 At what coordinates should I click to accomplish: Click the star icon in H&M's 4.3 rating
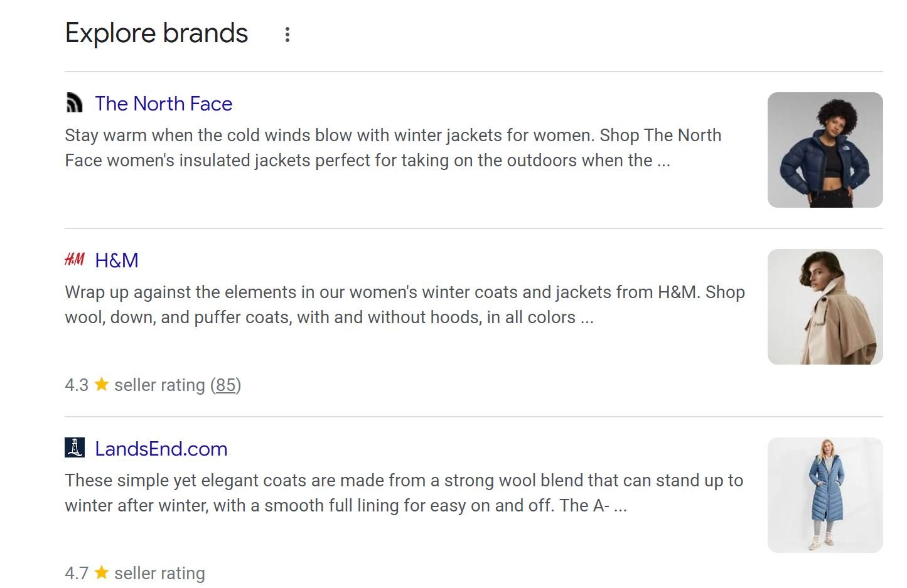tap(102, 384)
